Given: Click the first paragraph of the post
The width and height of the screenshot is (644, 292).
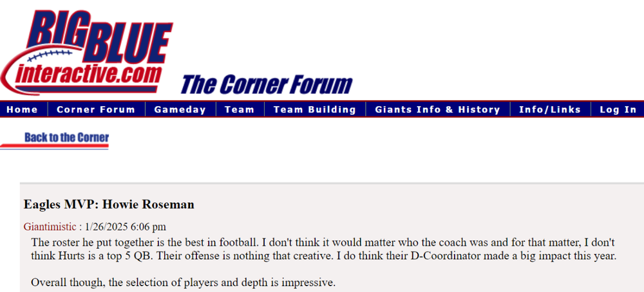Looking at the screenshot, I should 322,250.
